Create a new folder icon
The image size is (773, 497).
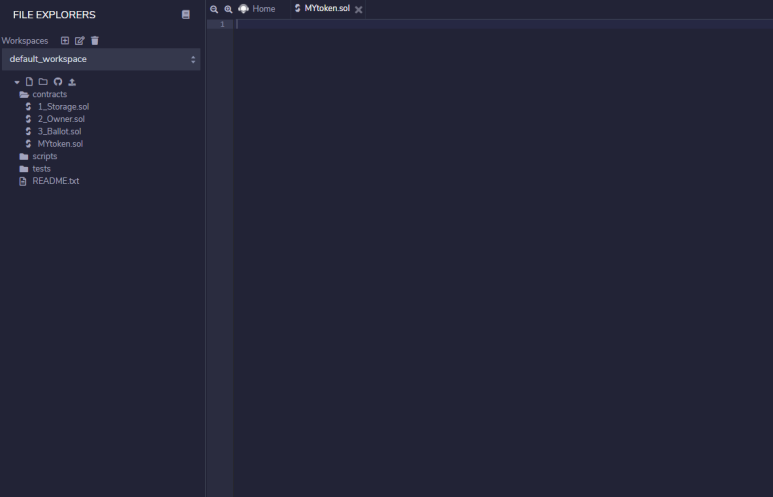pyautogui.click(x=43, y=82)
